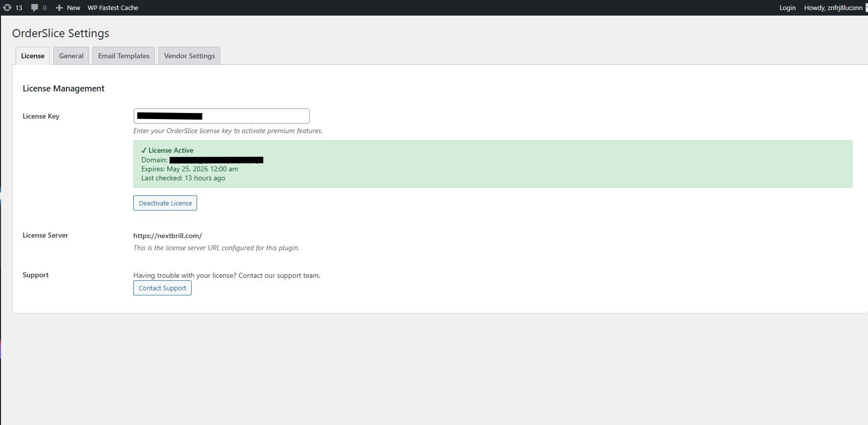Focus the License Key input field
868x425 pixels.
tap(222, 116)
